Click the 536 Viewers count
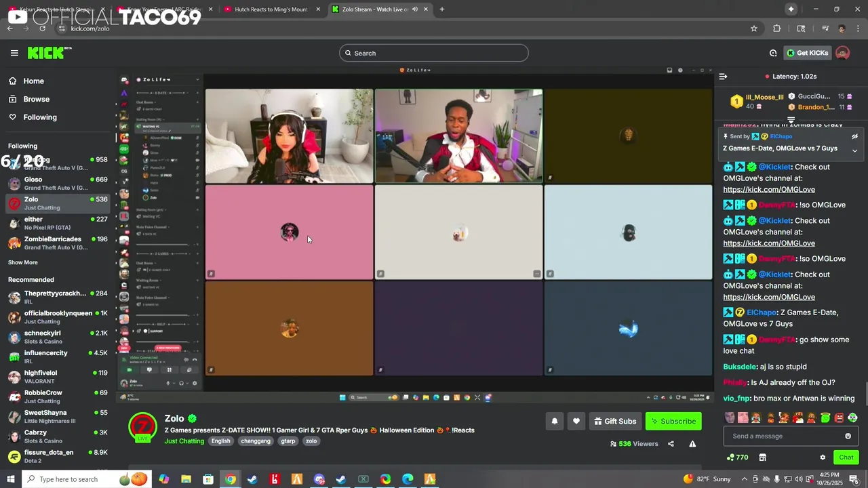This screenshot has width=868, height=488. [634, 444]
